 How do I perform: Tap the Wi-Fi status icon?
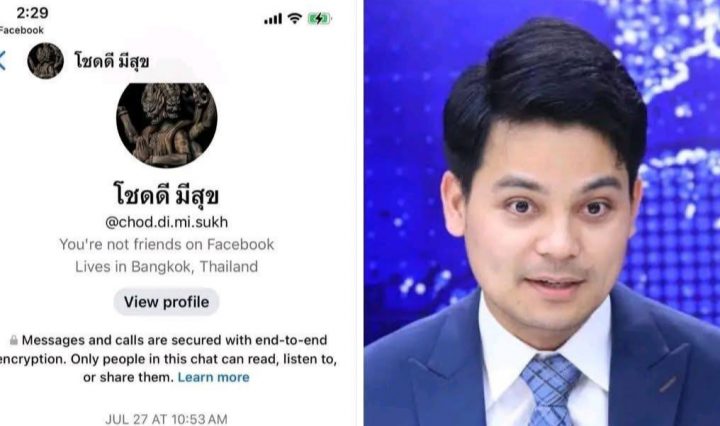point(294,18)
